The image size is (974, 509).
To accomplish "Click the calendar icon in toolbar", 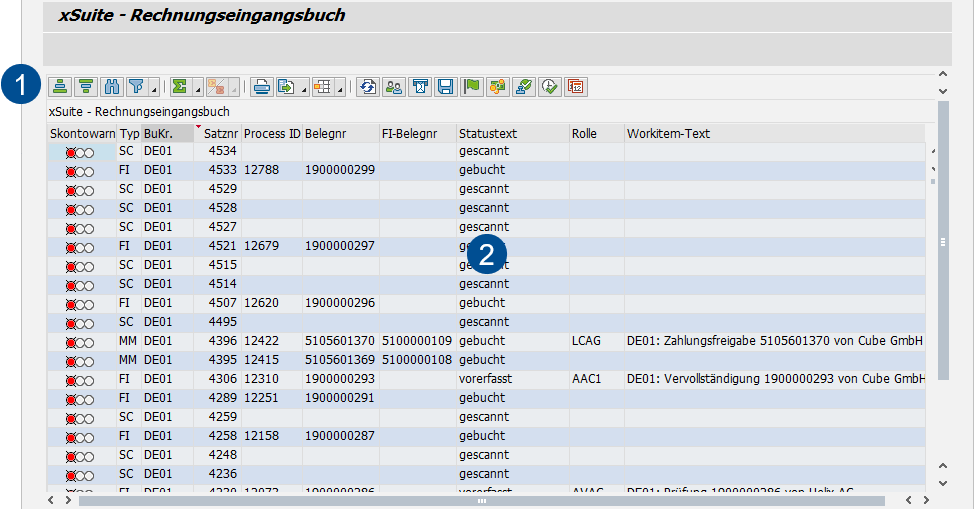I will coord(576,87).
